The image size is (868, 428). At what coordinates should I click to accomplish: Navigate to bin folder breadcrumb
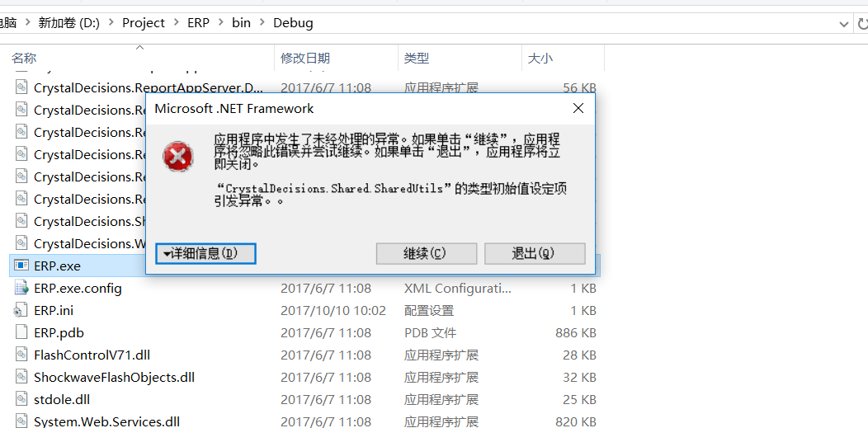(242, 23)
